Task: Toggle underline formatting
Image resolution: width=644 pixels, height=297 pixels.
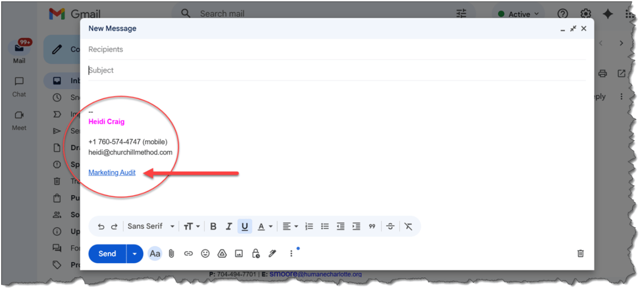Action: pyautogui.click(x=245, y=226)
